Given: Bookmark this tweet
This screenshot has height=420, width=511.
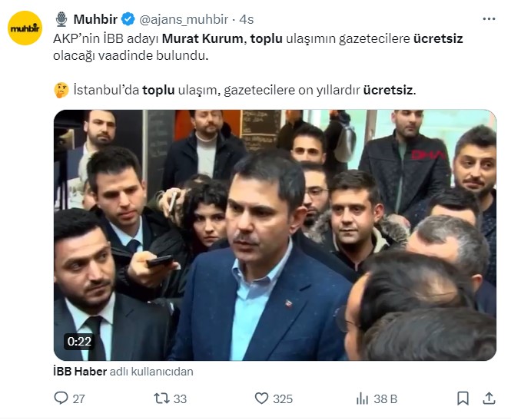Looking at the screenshot, I should click(x=463, y=399).
